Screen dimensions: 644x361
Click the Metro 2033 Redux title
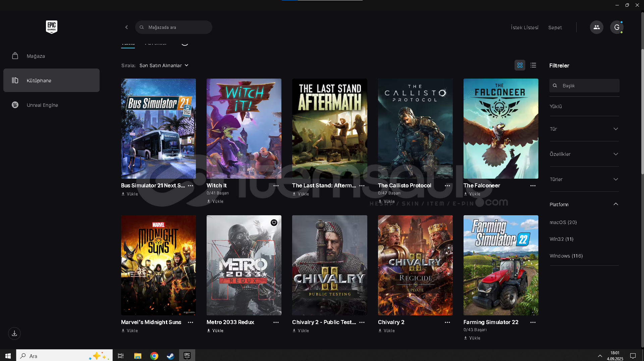coord(230,322)
